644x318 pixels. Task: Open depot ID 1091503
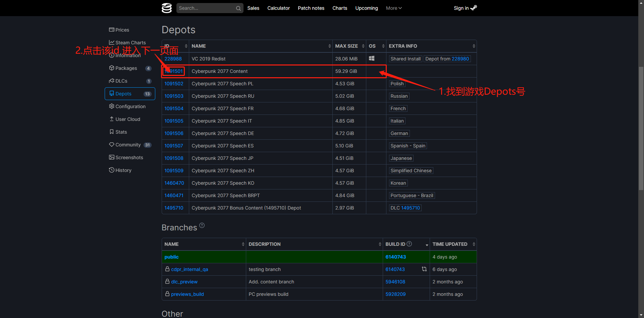click(x=174, y=96)
